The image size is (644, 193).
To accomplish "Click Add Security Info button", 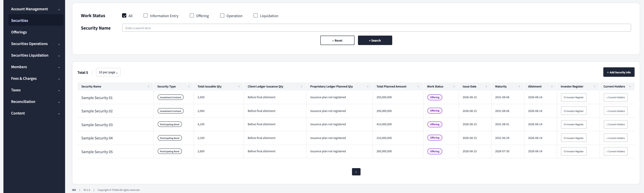I will pyautogui.click(x=619, y=72).
